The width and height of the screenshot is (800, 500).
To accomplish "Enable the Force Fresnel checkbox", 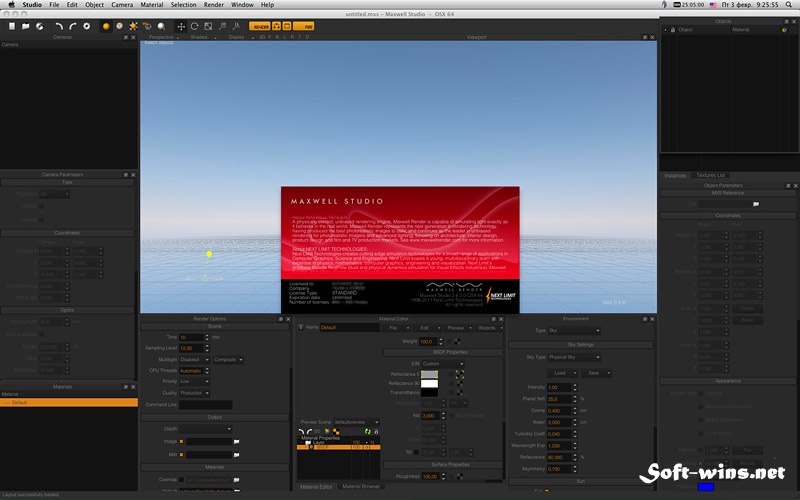I will (451, 416).
